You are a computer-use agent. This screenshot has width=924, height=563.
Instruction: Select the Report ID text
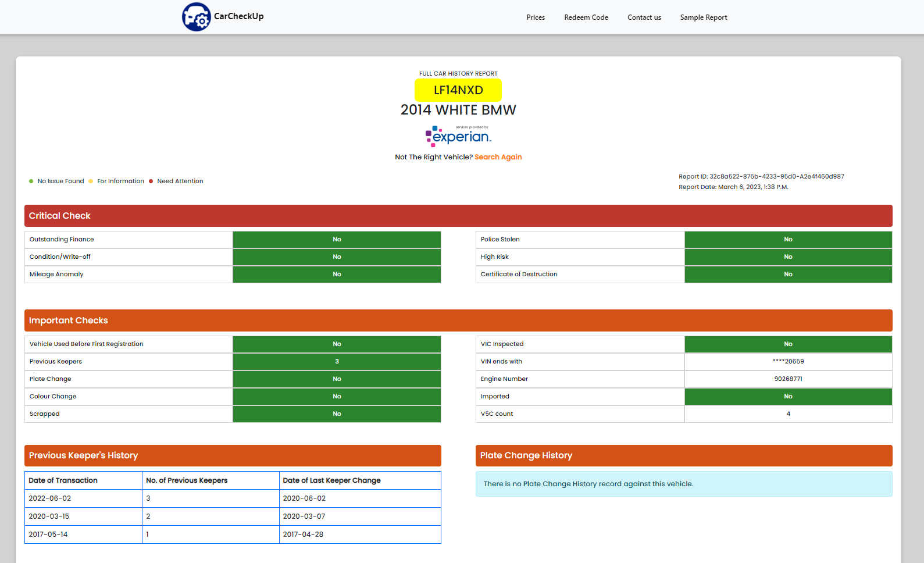coord(761,177)
